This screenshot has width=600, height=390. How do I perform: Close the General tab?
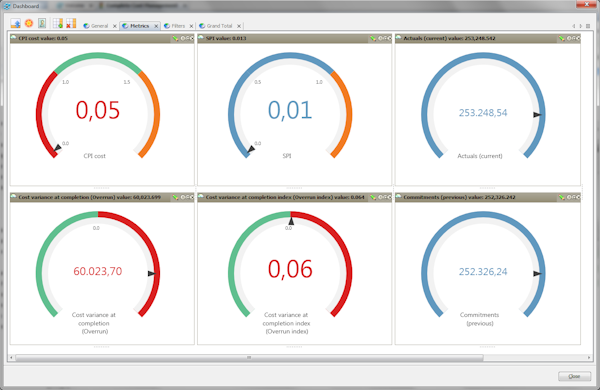[114, 26]
